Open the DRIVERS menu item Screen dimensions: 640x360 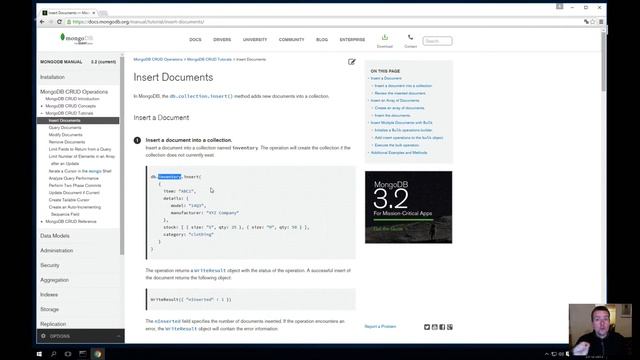pyautogui.click(x=222, y=40)
